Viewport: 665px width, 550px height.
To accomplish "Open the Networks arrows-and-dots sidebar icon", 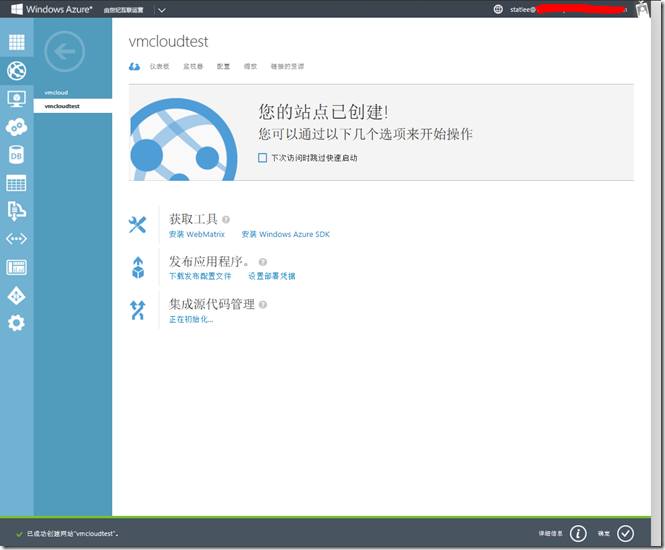I will [17, 239].
